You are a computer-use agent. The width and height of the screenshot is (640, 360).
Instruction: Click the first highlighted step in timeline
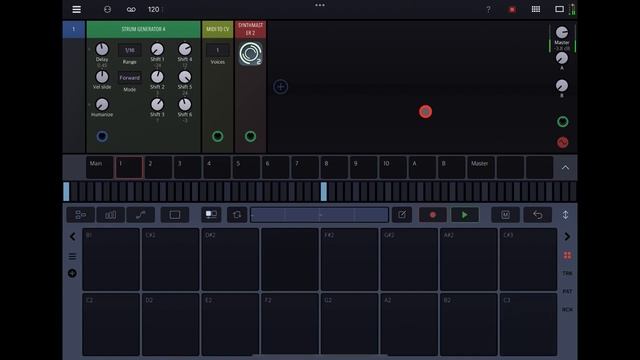tap(66, 191)
